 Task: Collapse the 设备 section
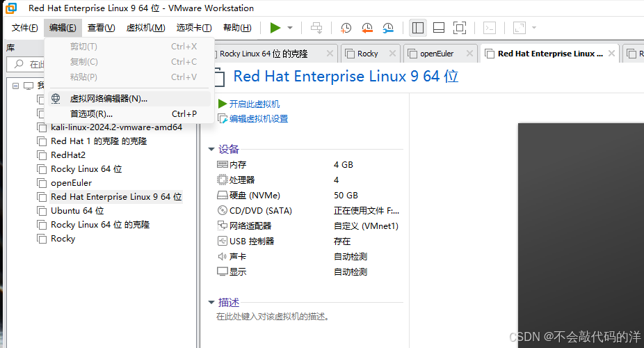pos(211,149)
